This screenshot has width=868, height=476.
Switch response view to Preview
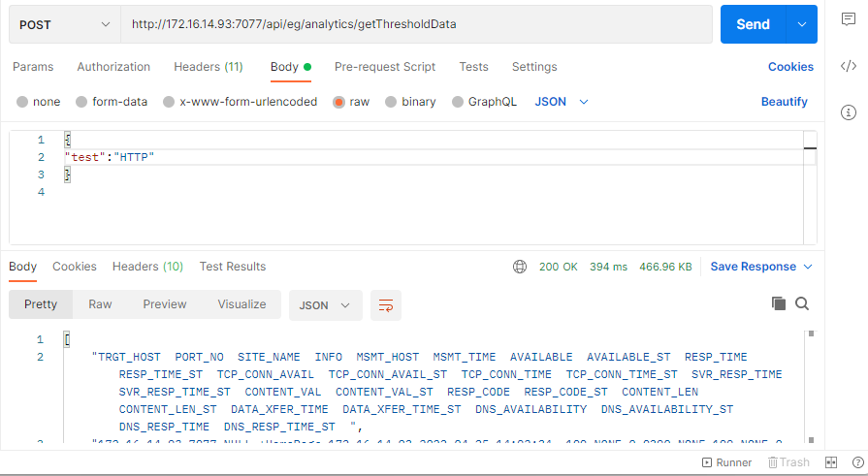click(x=165, y=304)
